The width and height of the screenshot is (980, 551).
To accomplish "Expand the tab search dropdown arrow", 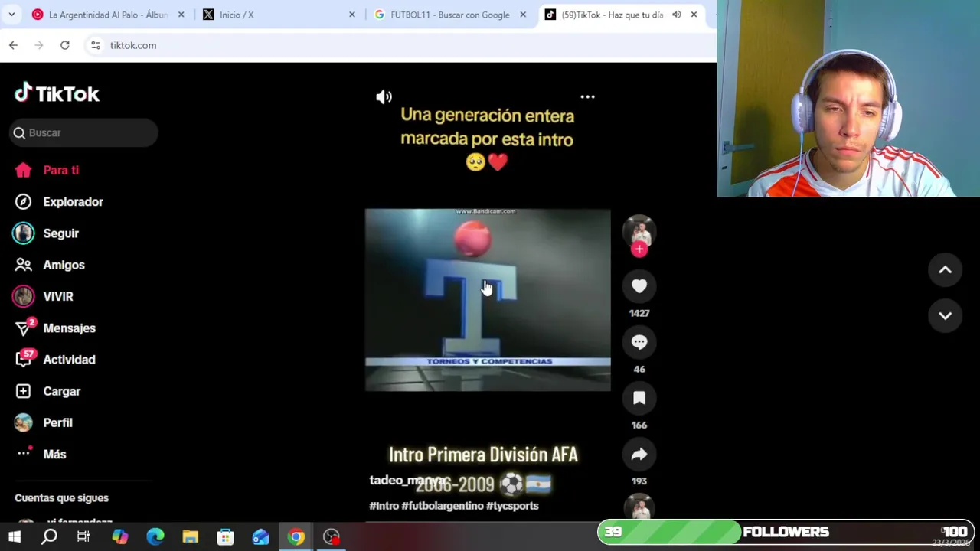I will point(11,15).
